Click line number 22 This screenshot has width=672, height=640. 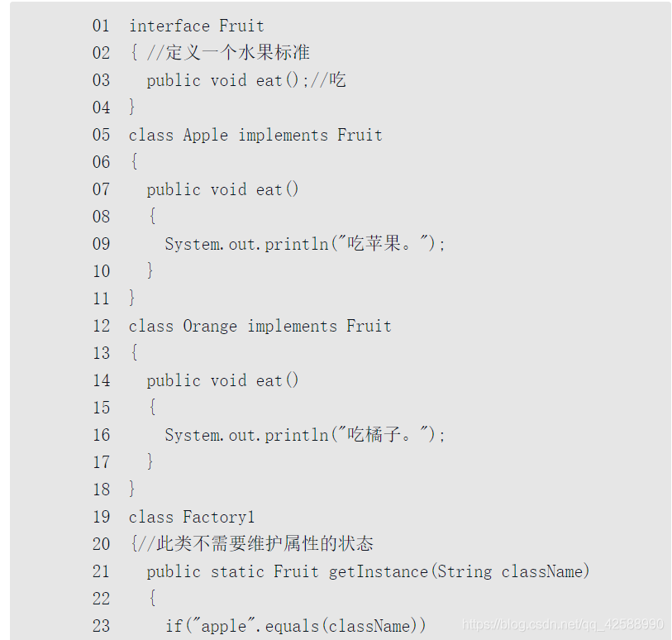(x=101, y=599)
